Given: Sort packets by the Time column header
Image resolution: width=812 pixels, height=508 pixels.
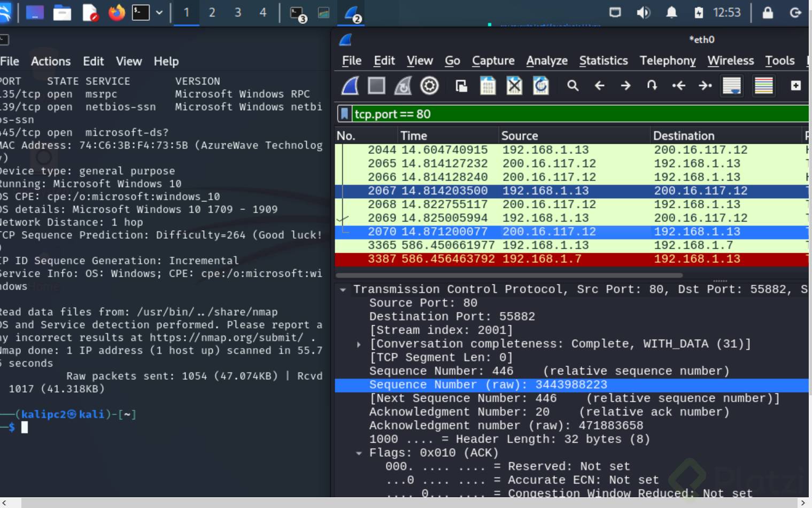Looking at the screenshot, I should tap(448, 136).
